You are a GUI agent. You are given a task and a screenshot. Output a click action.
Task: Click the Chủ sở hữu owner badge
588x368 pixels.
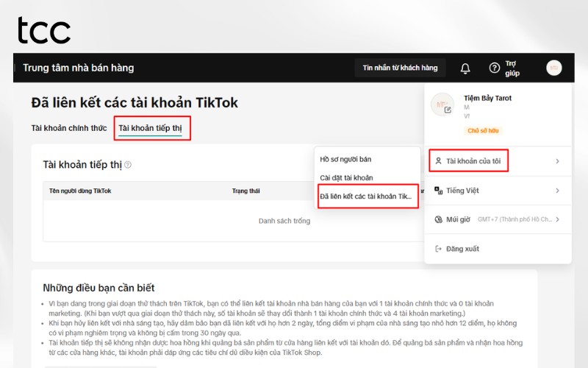[x=483, y=131]
